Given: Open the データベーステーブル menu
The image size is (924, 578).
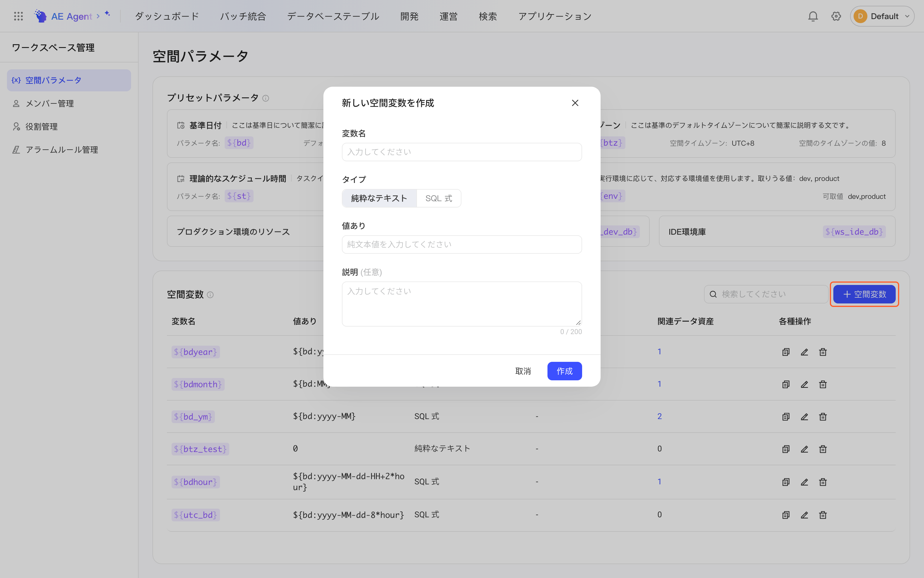Looking at the screenshot, I should click(333, 16).
